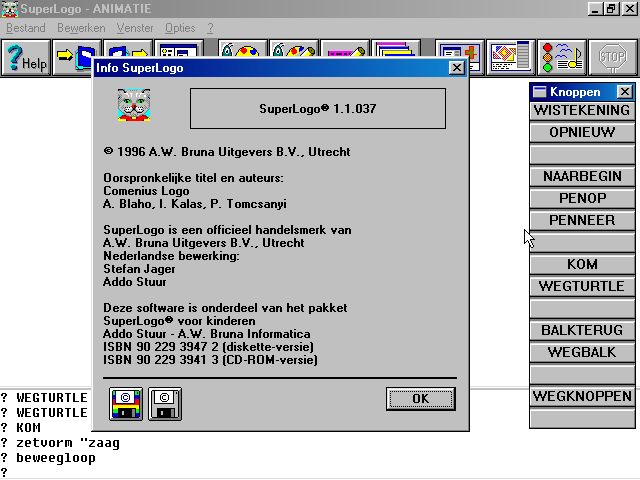Click the WEGTURTLE button in Knoppen
Image resolution: width=640 pixels, height=480 pixels.
582,287
